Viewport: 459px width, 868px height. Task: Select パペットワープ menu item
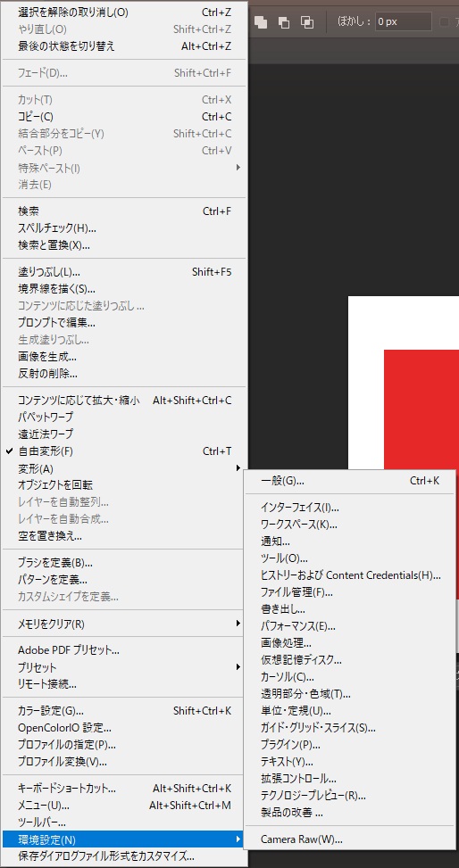point(125,417)
